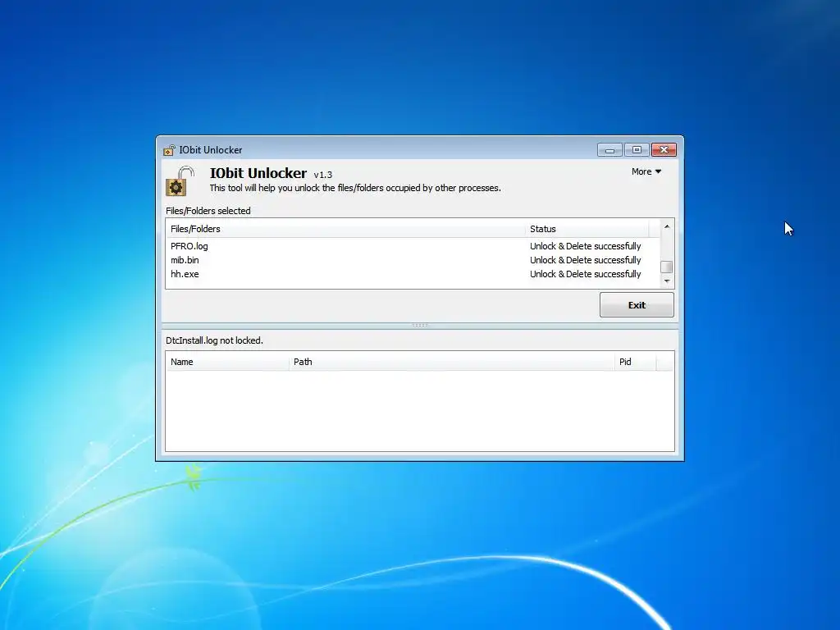Viewport: 840px width, 630px height.
Task: Click the Path column header
Action: (x=452, y=362)
